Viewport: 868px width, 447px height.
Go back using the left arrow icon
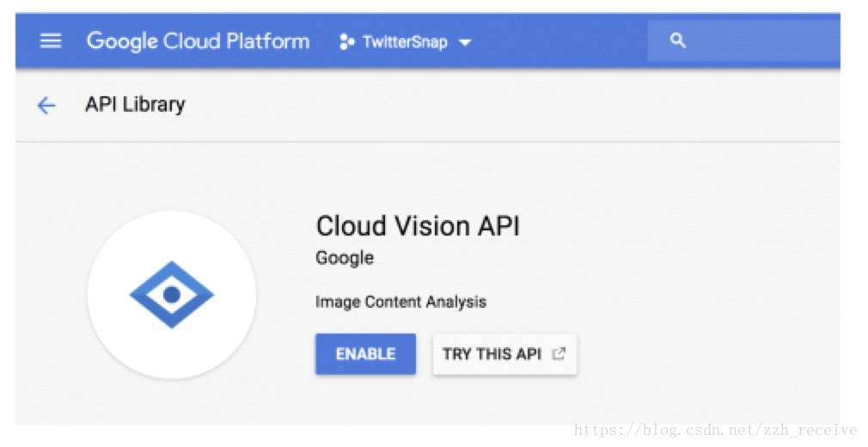(46, 105)
